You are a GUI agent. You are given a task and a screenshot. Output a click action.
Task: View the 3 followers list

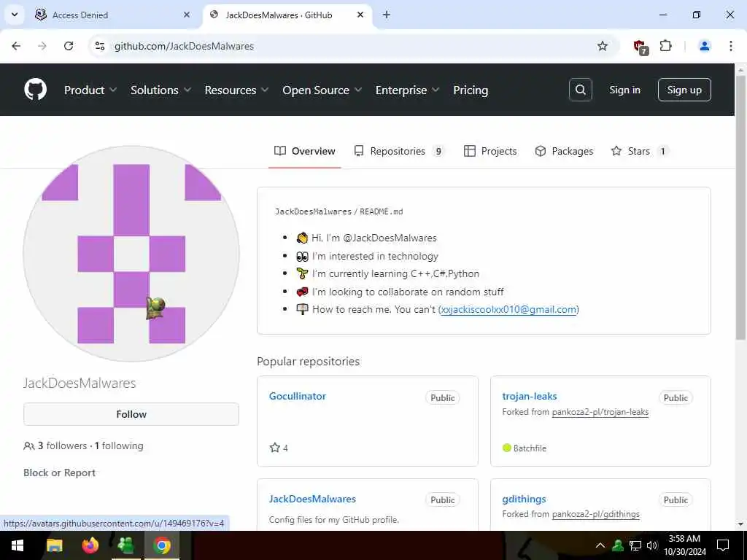[x=62, y=446]
